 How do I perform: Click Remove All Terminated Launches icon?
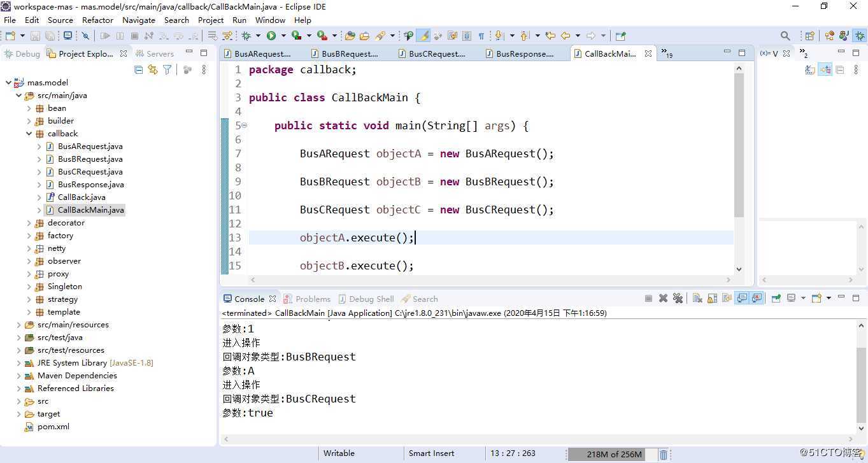678,298
